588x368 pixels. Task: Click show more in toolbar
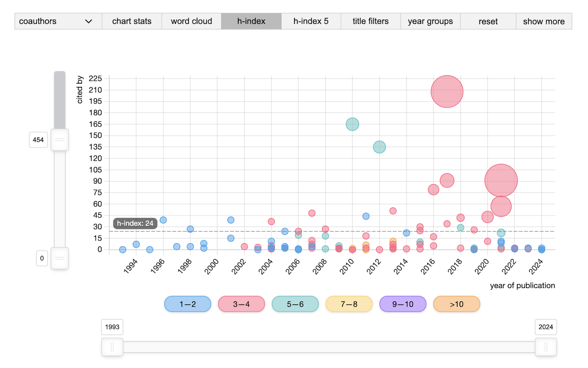[544, 21]
